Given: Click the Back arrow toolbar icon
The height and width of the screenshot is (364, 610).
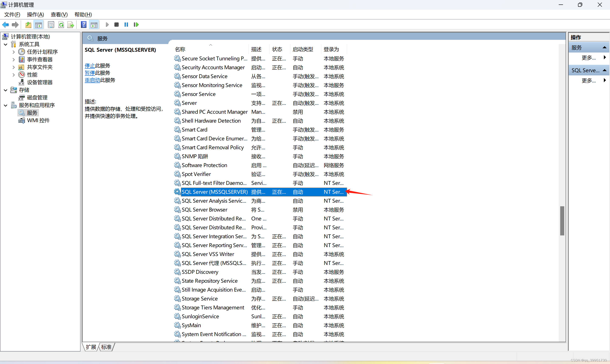Looking at the screenshot, I should coord(5,25).
